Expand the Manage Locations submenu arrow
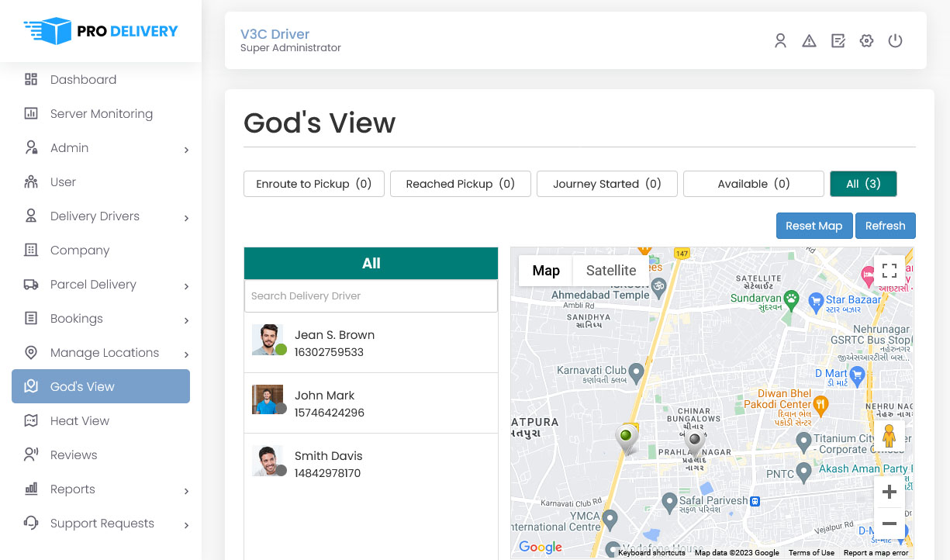Screen dimensions: 950x560 click(186, 354)
